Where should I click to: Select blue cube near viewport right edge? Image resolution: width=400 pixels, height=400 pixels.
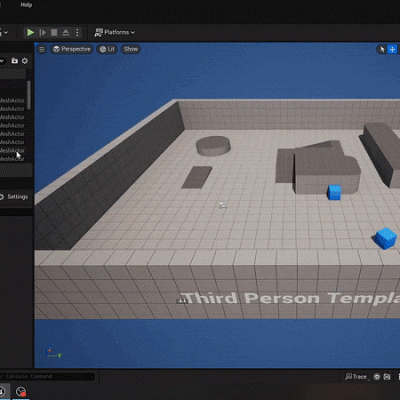[386, 238]
